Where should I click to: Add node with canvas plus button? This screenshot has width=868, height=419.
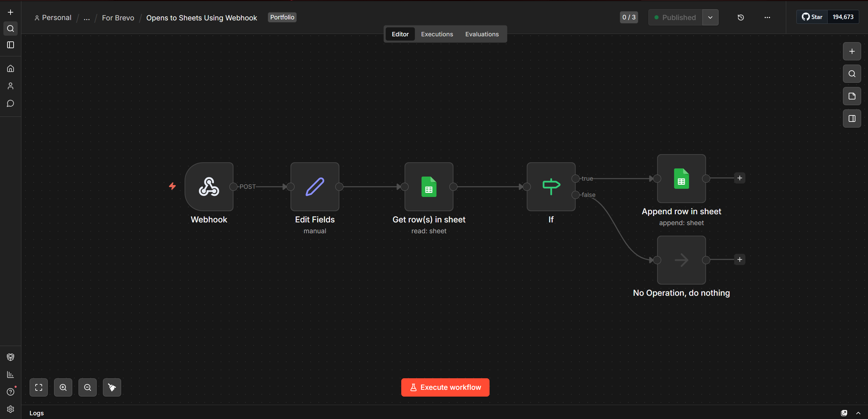point(852,51)
